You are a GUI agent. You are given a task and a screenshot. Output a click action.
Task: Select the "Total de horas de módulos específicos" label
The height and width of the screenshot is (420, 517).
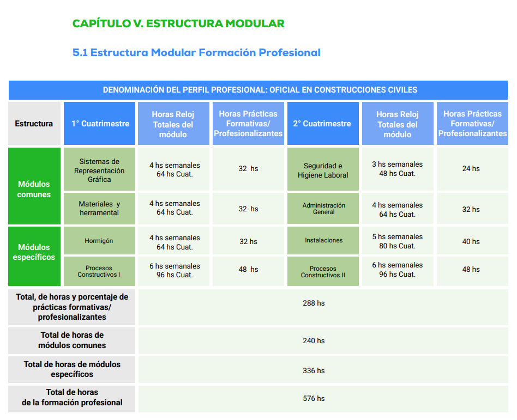72,369
